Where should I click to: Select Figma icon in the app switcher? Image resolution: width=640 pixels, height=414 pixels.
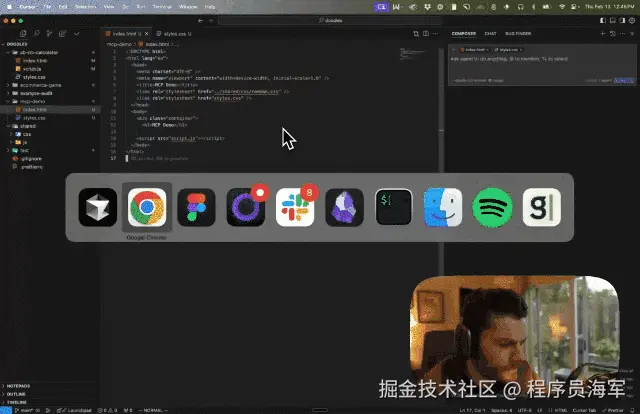coord(196,207)
